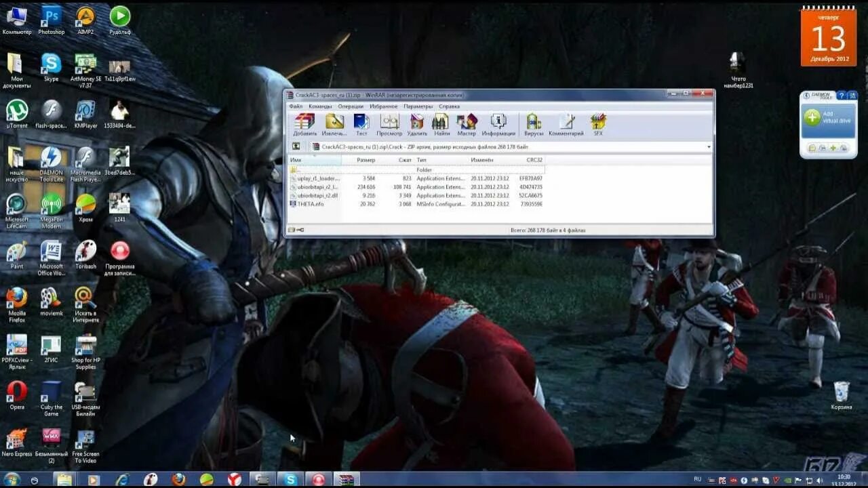Viewport: 868px width, 488px height.
Task: Select the THETA.nfo file row
Action: (x=416, y=203)
